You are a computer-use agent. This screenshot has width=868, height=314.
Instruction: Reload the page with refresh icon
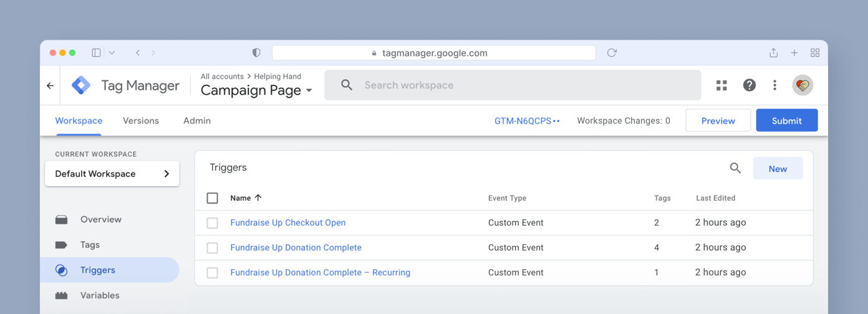click(612, 53)
